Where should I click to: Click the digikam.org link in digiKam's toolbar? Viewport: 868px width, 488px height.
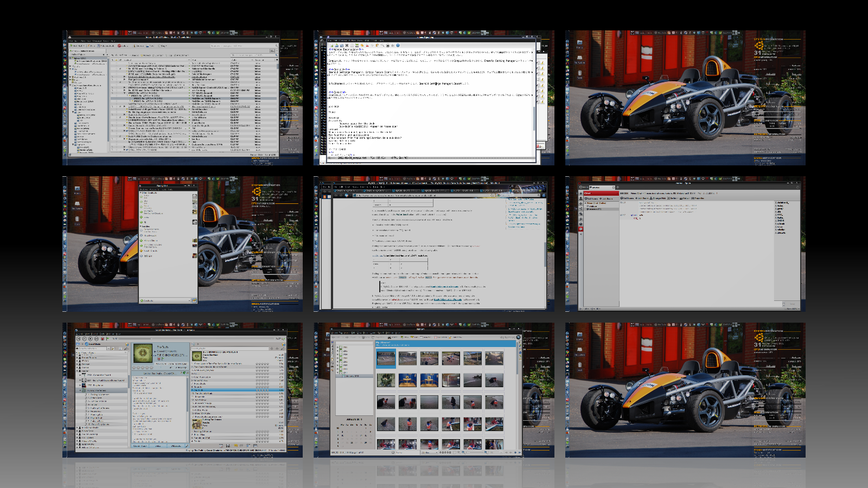pos(509,337)
